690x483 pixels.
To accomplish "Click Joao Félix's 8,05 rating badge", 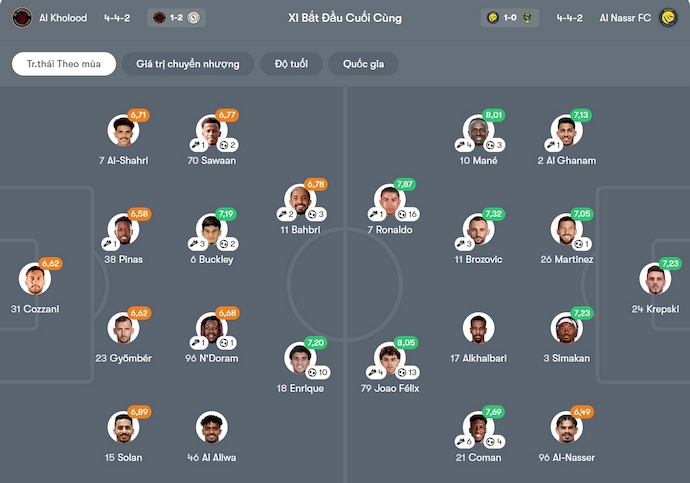I will point(405,342).
